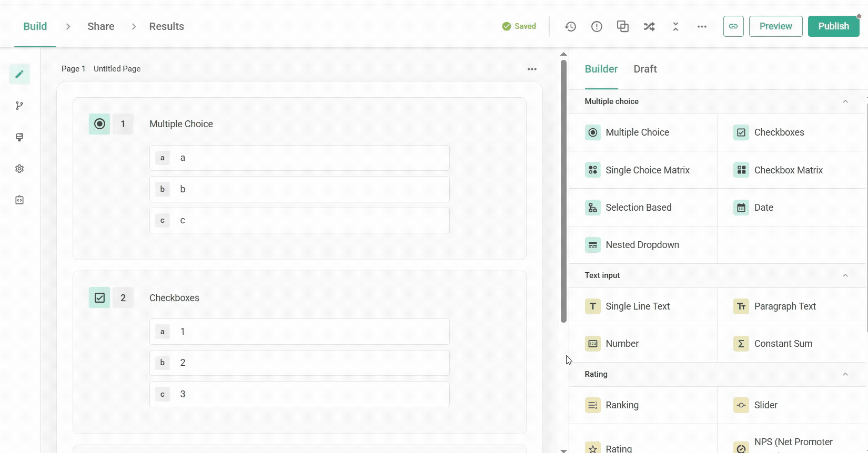Open the settings gear in left sidebar

19,169
